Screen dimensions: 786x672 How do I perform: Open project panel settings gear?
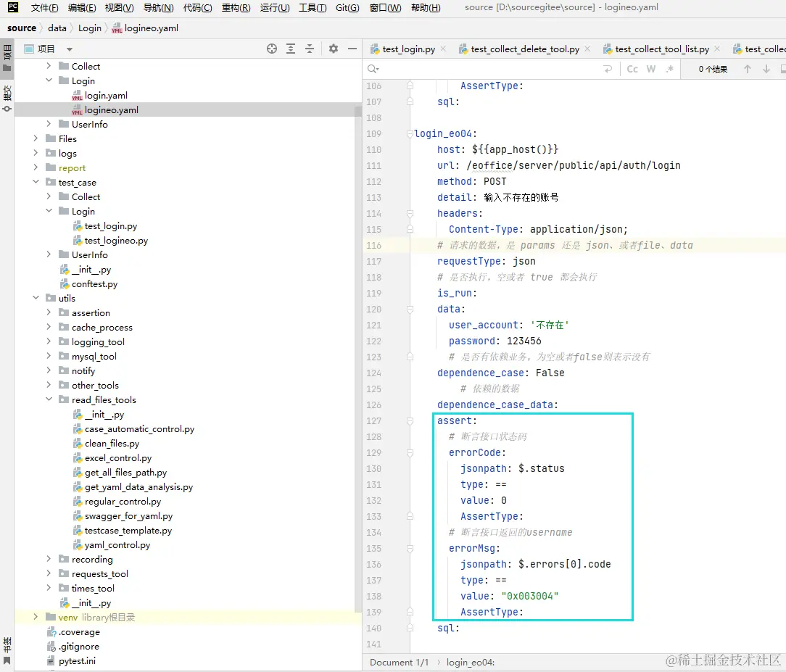pyautogui.click(x=334, y=49)
